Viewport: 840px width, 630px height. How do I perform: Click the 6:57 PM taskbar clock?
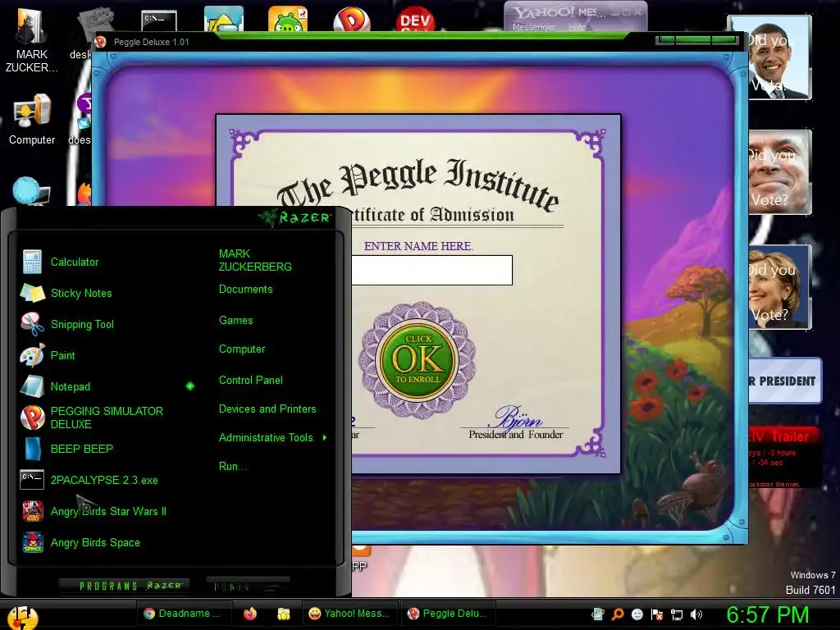767,614
